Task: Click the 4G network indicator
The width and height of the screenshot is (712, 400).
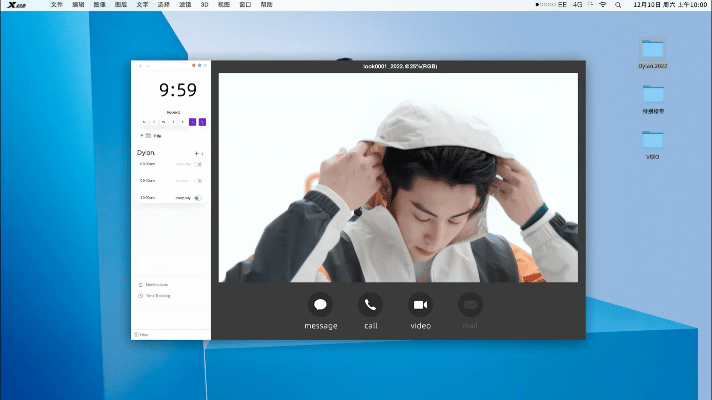Action: coord(577,5)
